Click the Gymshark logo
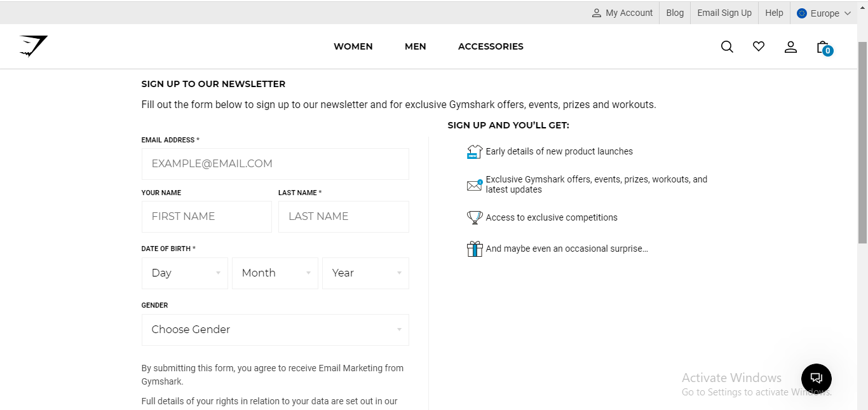The width and height of the screenshot is (868, 410). [x=34, y=46]
